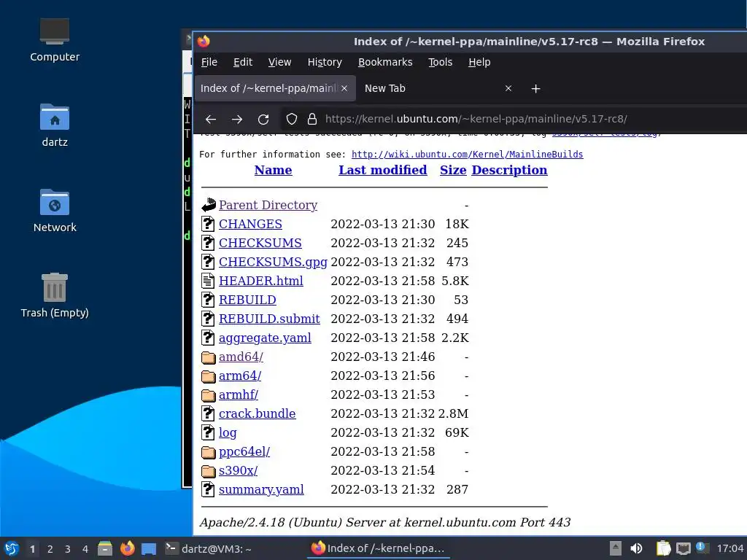Sort listing by Last modified header

tap(382, 170)
